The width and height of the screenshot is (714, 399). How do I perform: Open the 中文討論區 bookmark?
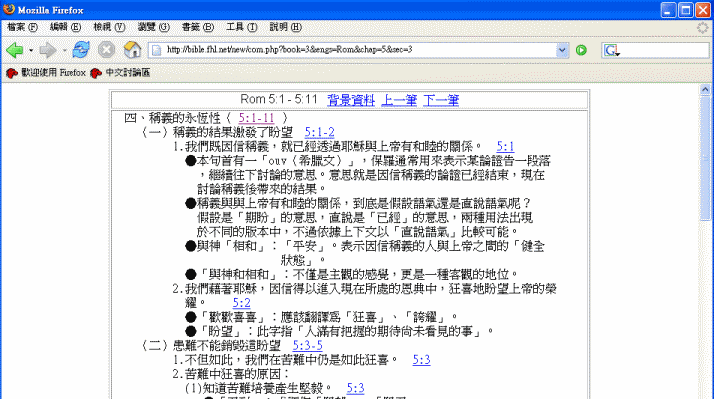120,73
